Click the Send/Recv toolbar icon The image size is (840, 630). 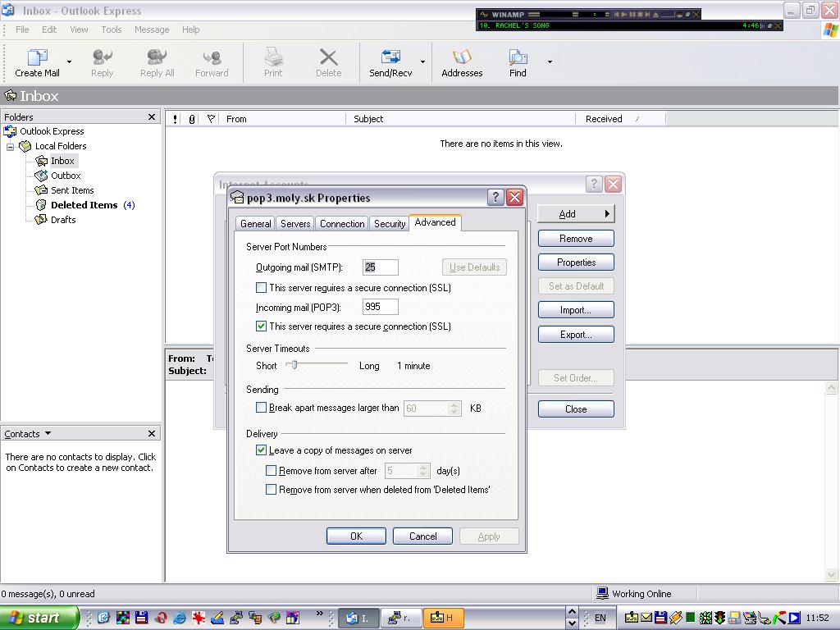pos(390,58)
